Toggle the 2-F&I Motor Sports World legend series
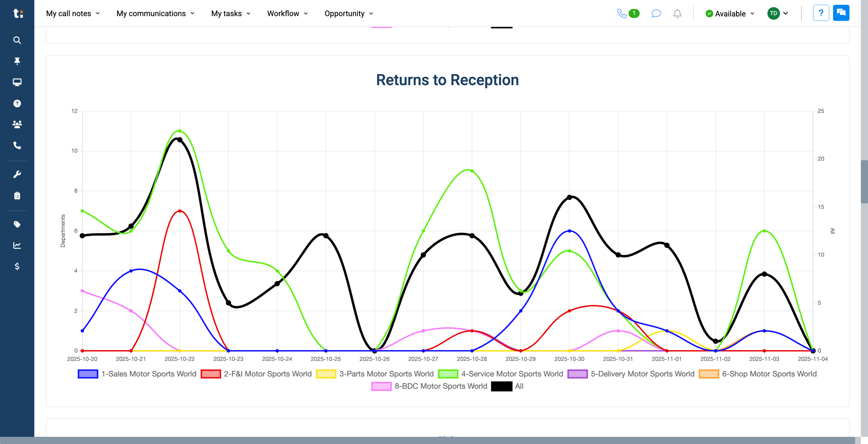 point(256,374)
